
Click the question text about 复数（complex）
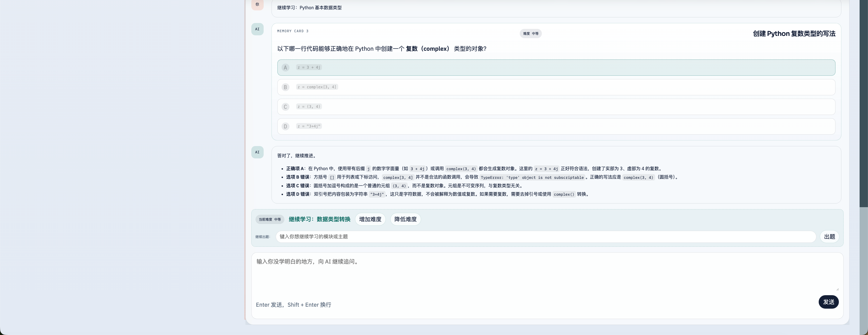click(382, 49)
